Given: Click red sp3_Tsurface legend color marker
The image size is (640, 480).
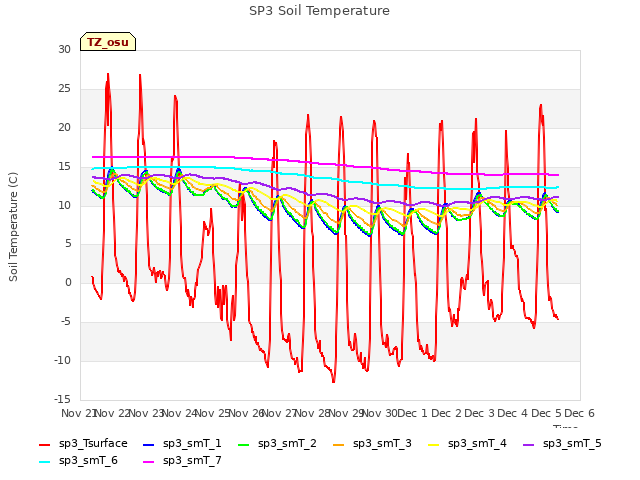Looking at the screenshot, I should [x=44, y=444].
